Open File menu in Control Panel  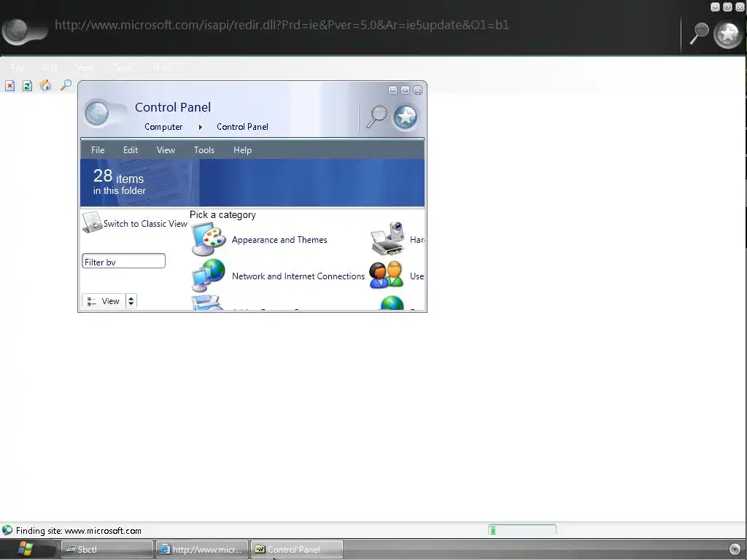pos(98,150)
